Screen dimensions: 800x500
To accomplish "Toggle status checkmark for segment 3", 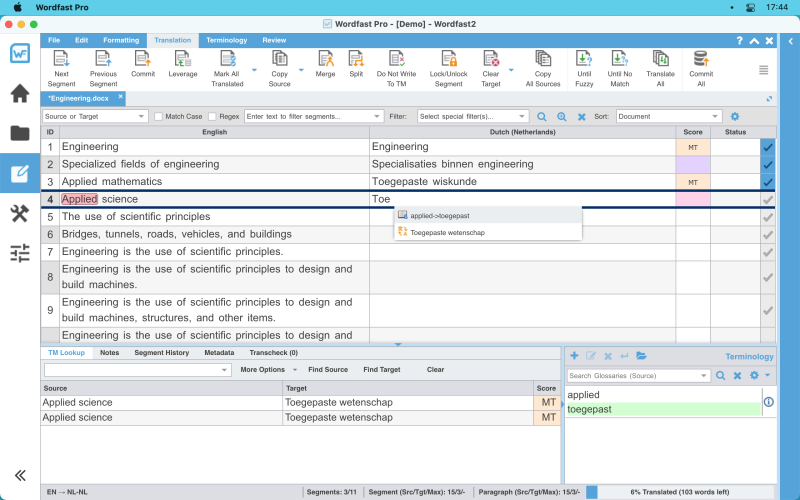I will point(767,182).
